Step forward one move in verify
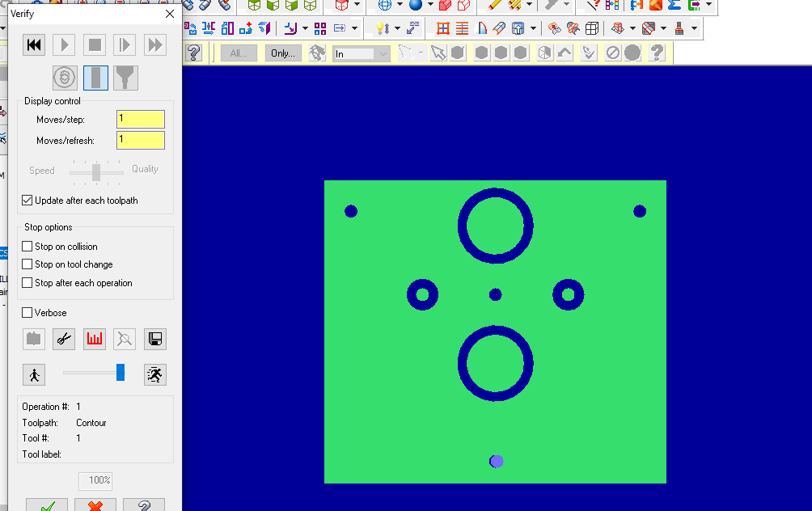Viewport: 812px width, 511px height. click(x=124, y=44)
